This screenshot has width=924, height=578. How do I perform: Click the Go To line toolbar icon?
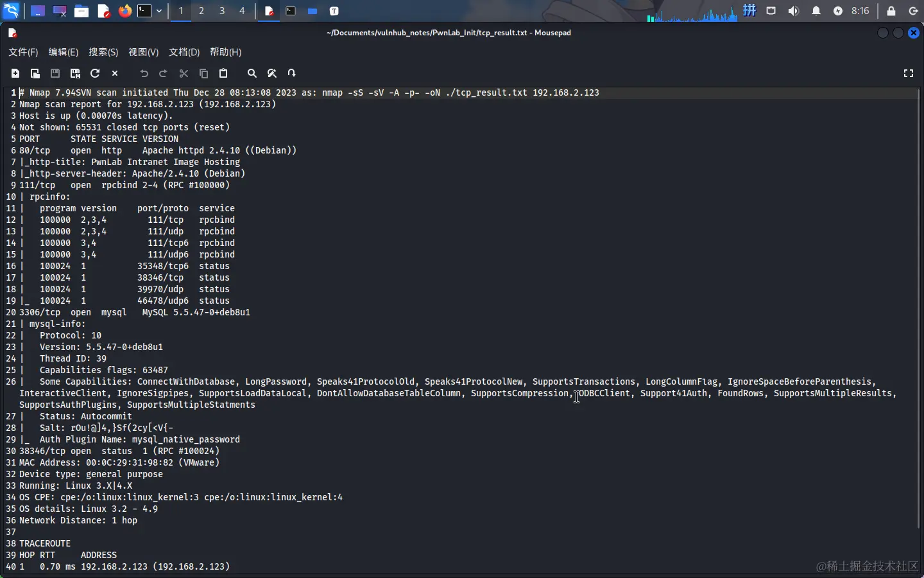(x=292, y=73)
